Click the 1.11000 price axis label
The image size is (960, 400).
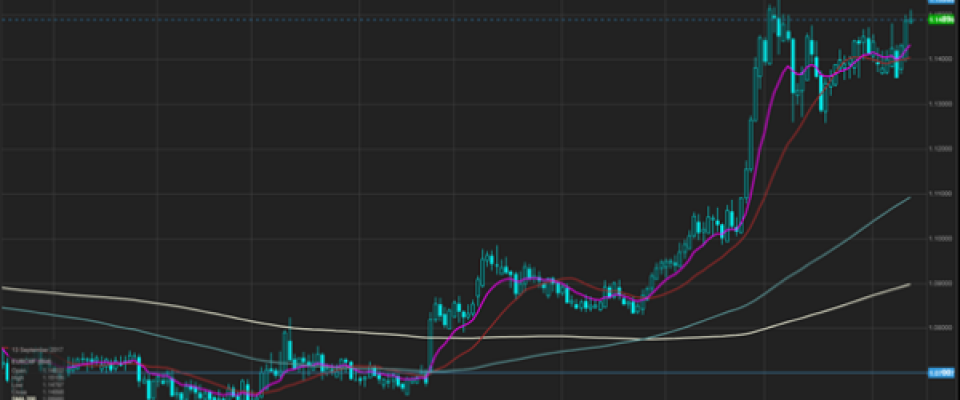(x=940, y=194)
